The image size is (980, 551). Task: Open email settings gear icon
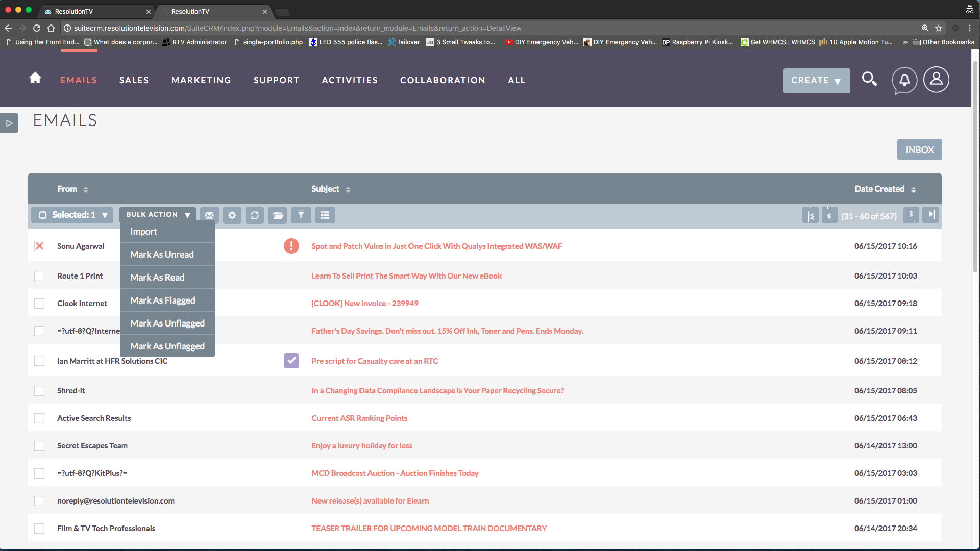[x=232, y=215]
